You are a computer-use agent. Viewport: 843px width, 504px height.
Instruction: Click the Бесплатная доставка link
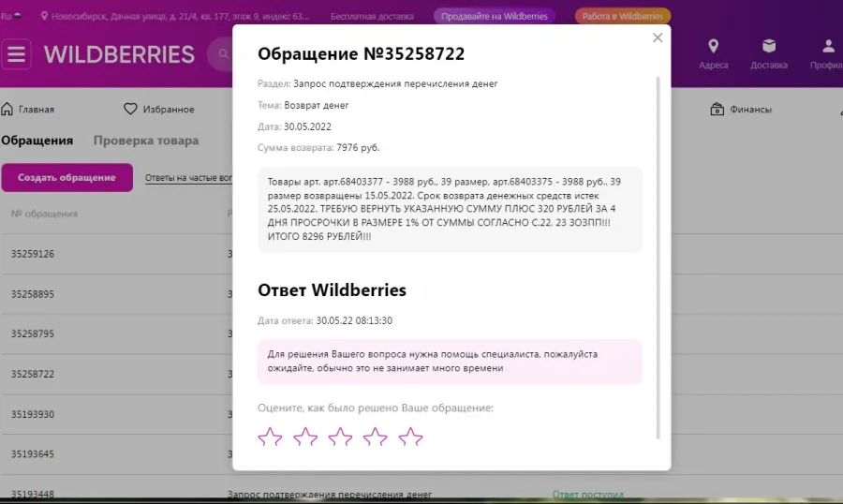click(372, 17)
